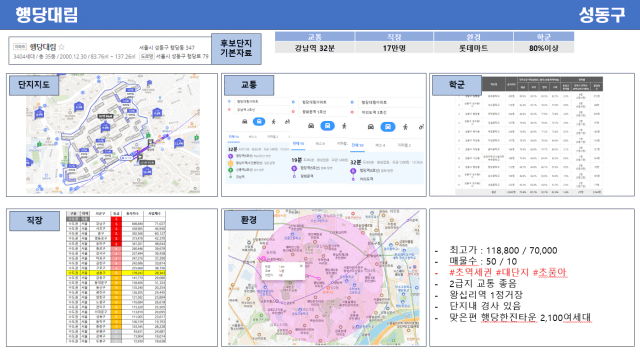This screenshot has width=640, height=360.
Task: Click the 후보단지 기본자료 label box
Action: click(x=236, y=49)
